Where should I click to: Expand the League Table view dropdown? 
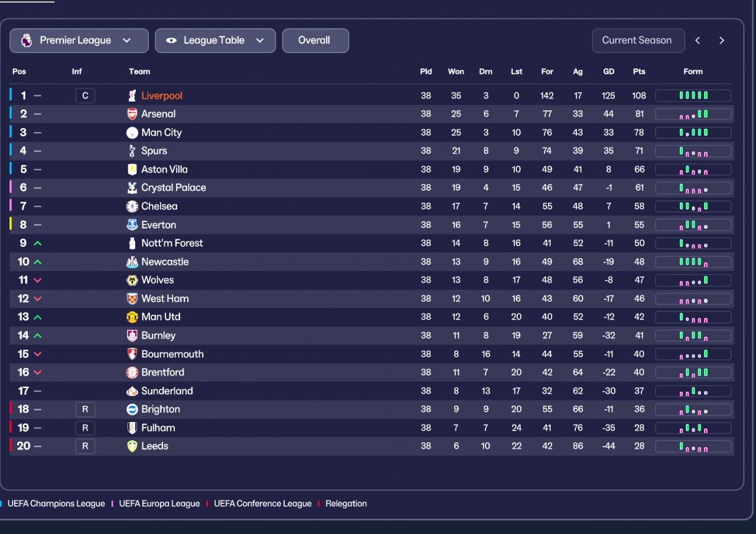tap(215, 41)
